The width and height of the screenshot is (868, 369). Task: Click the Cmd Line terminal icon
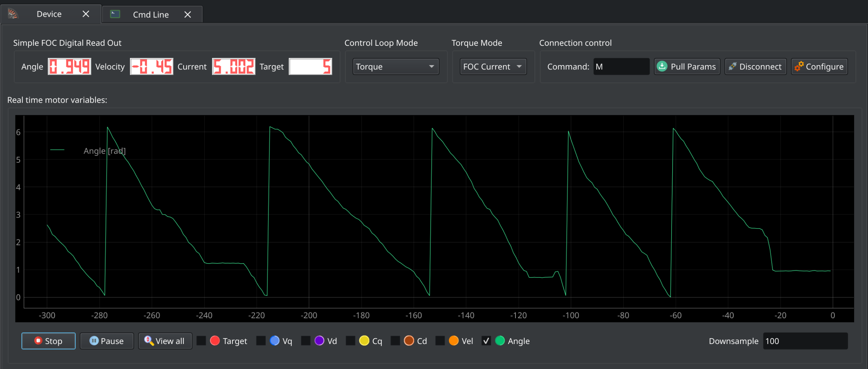[x=115, y=14]
